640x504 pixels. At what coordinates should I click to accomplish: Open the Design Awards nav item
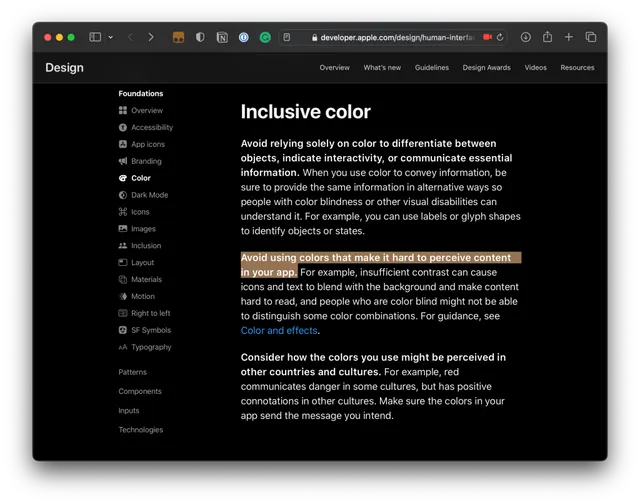[486, 68]
